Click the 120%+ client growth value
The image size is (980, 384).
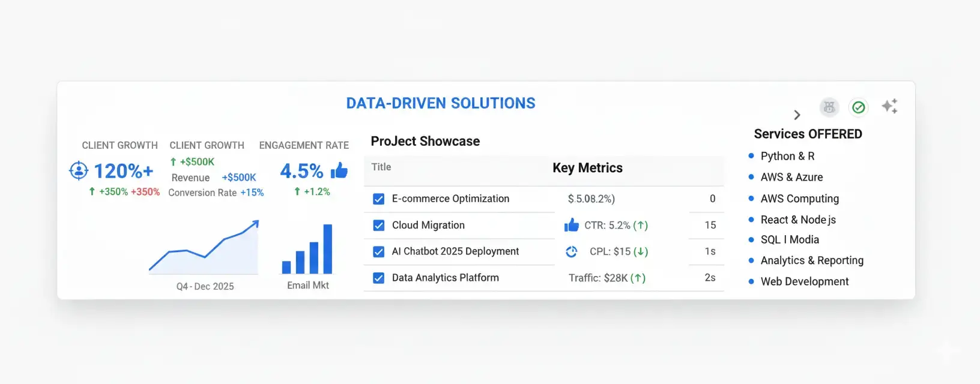tap(124, 171)
